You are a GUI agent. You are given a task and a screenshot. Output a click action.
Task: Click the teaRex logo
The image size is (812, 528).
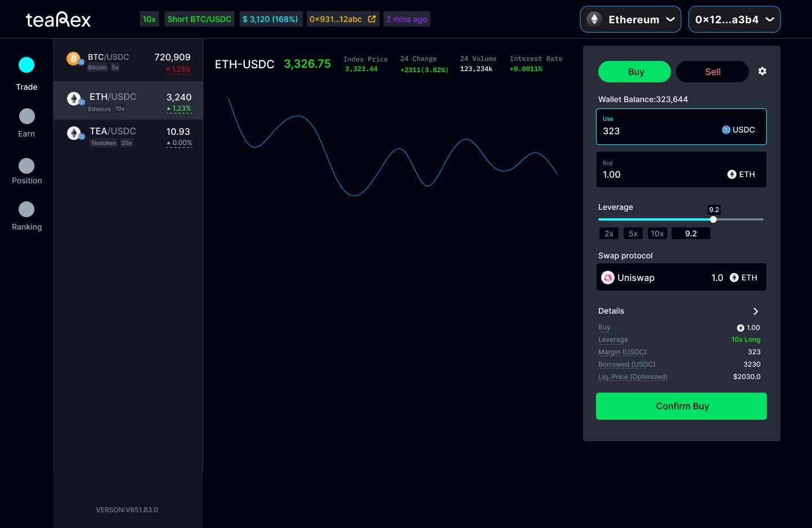pos(59,20)
